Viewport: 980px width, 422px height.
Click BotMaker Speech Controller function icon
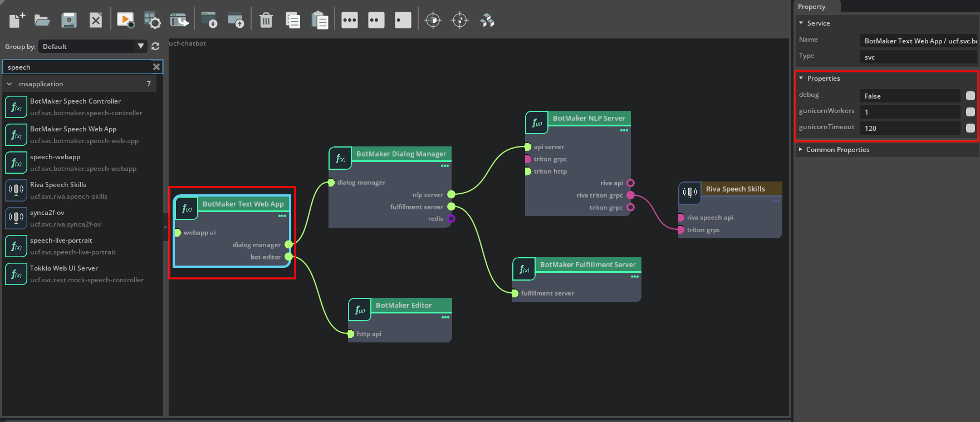pos(16,107)
